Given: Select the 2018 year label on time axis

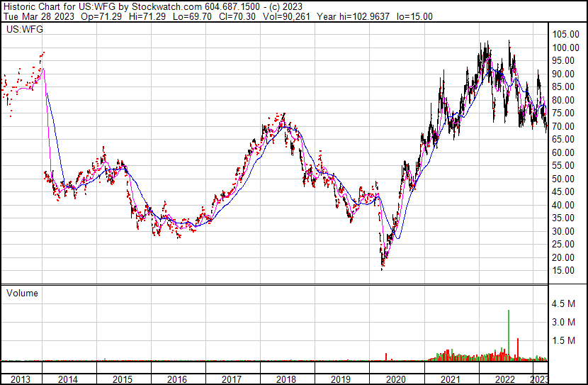Looking at the screenshot, I should point(287,379).
